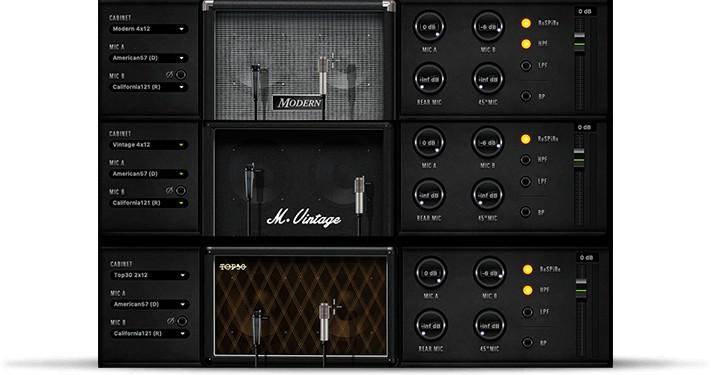Image resolution: width=711 pixels, height=375 pixels.
Task: Disable HPF on the Top30 cabinet row
Action: [x=527, y=290]
